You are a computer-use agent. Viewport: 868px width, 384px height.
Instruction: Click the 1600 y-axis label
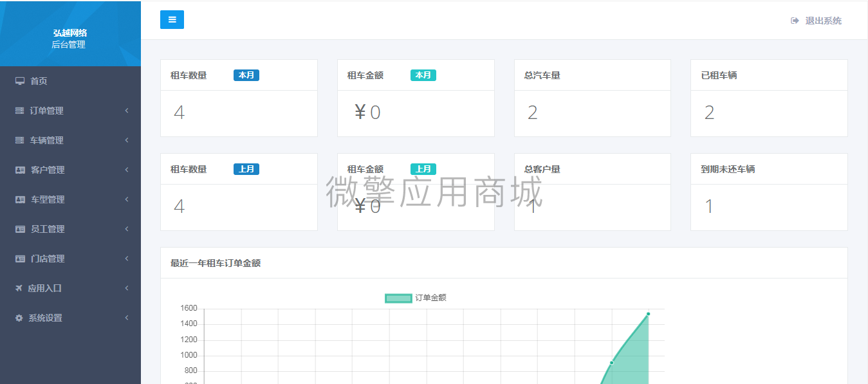(189, 309)
